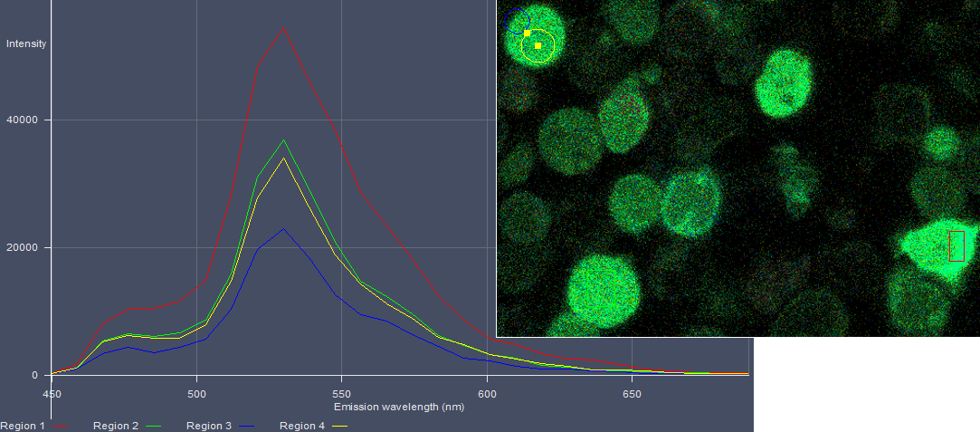Toggle Region 3 legend label

click(209, 426)
